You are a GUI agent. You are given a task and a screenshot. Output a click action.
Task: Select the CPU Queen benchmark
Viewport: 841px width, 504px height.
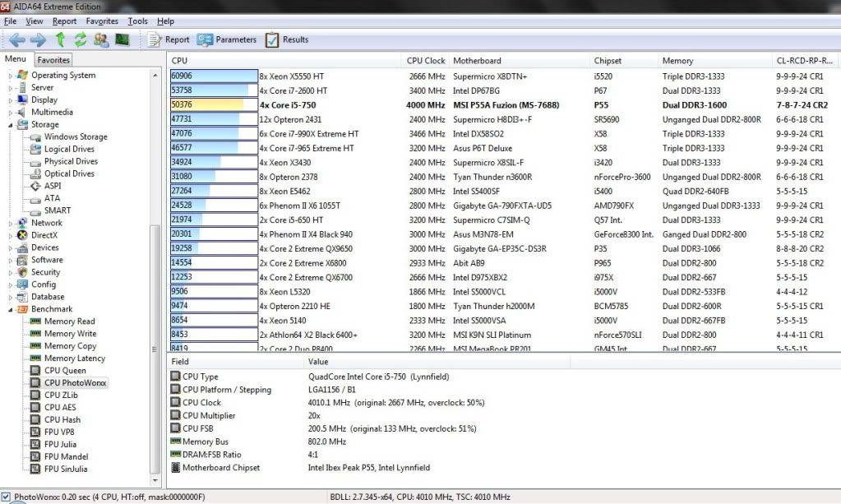click(65, 371)
